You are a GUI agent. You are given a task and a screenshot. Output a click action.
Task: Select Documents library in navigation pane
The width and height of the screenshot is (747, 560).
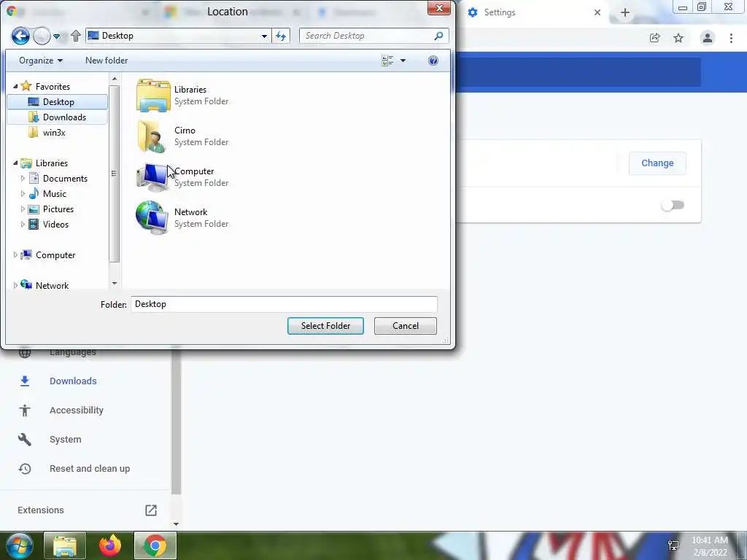click(x=65, y=179)
